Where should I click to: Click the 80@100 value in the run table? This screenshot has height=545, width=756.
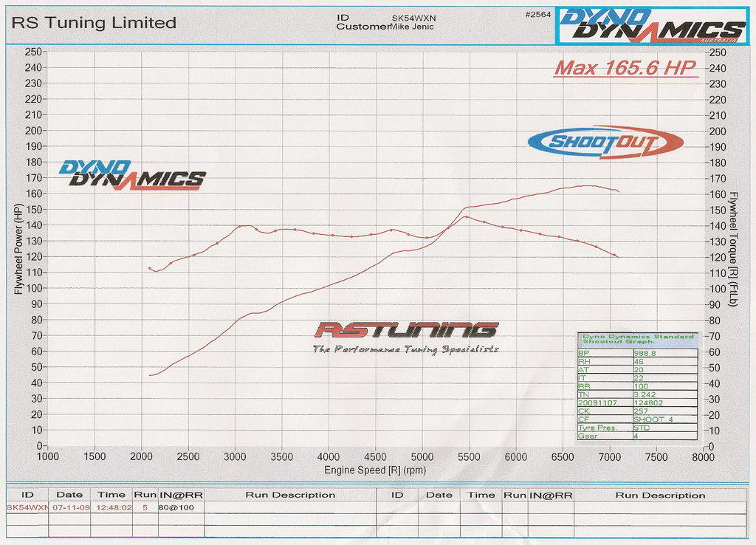(174, 508)
